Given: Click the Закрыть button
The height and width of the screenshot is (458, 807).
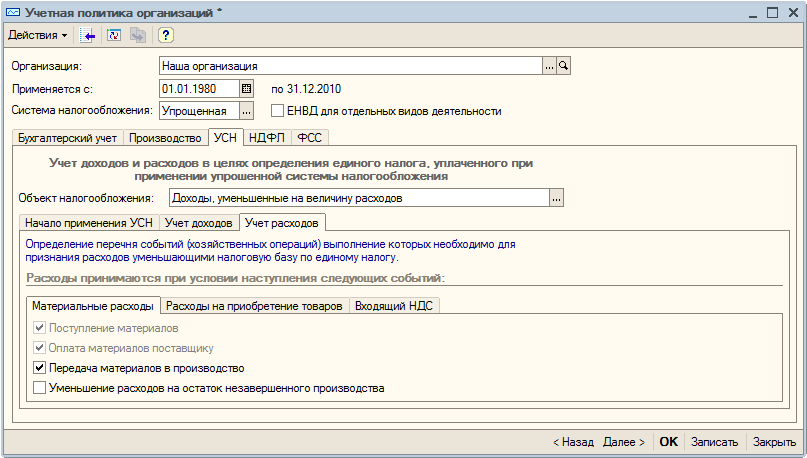Looking at the screenshot, I should (x=775, y=442).
